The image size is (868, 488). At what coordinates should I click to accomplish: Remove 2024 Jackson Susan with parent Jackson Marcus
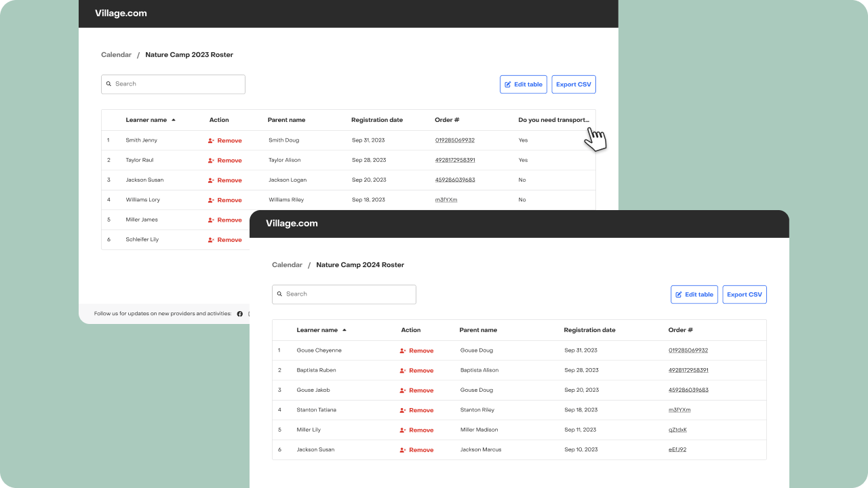tap(416, 450)
